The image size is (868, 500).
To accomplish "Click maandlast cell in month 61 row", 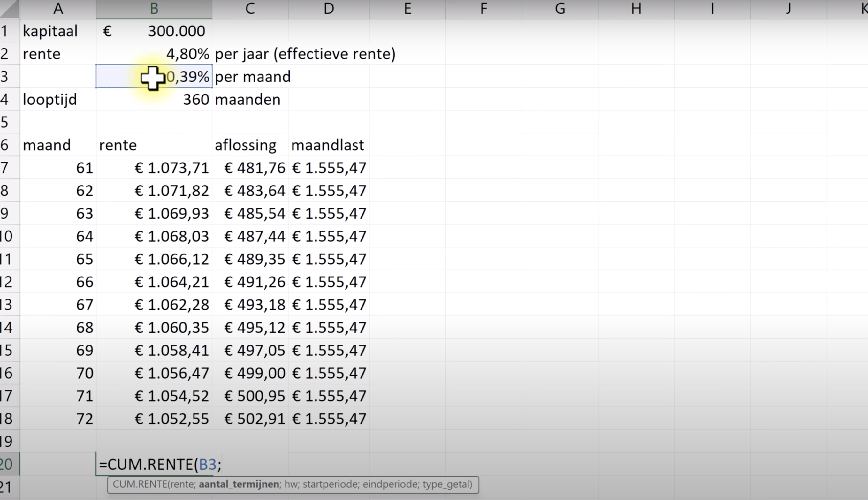I will click(x=329, y=168).
